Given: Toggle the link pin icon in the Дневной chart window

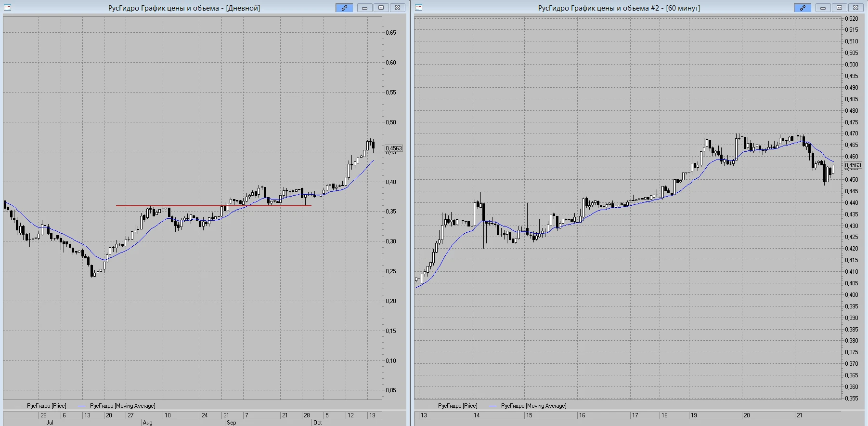Looking at the screenshot, I should tap(344, 8).
